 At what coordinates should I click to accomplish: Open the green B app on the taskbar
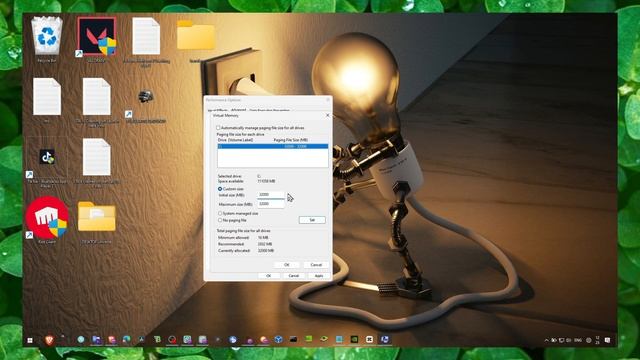pyautogui.click(x=157, y=340)
